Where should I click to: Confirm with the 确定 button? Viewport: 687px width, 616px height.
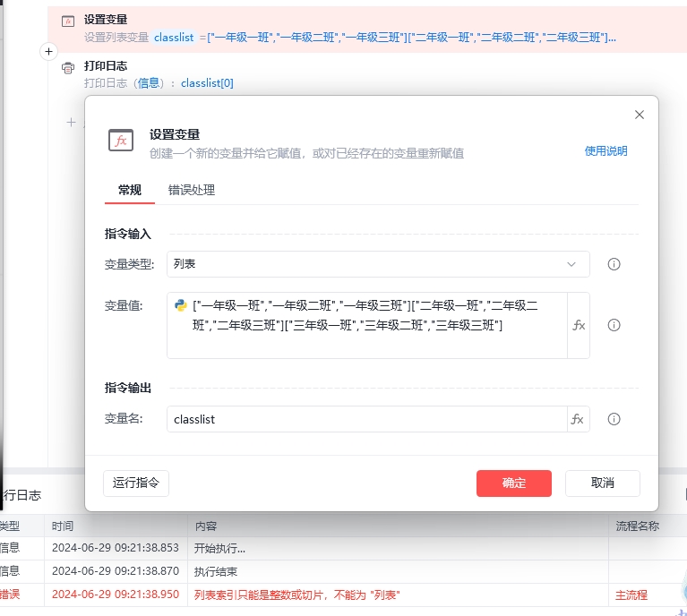coord(514,483)
